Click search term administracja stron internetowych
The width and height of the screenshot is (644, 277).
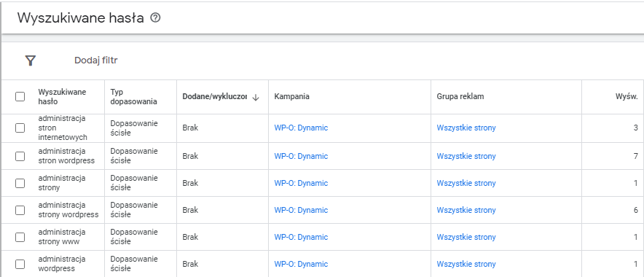coord(63,128)
